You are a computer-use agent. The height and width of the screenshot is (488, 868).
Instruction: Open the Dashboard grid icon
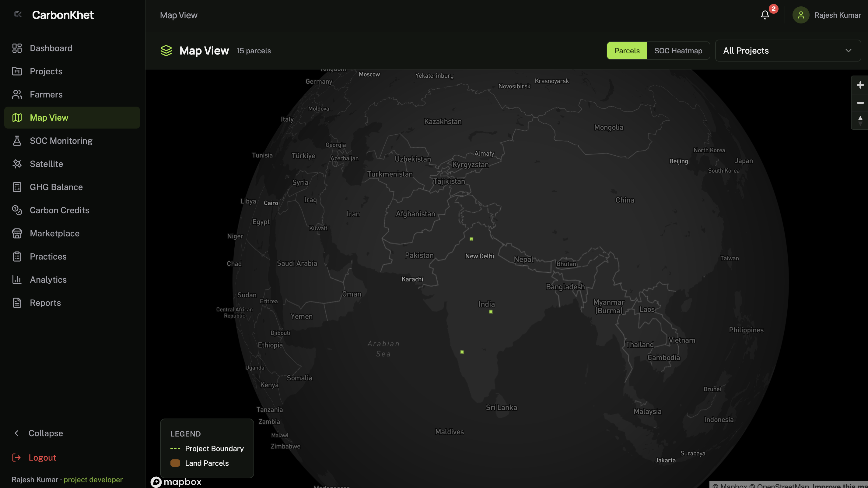[x=17, y=48]
